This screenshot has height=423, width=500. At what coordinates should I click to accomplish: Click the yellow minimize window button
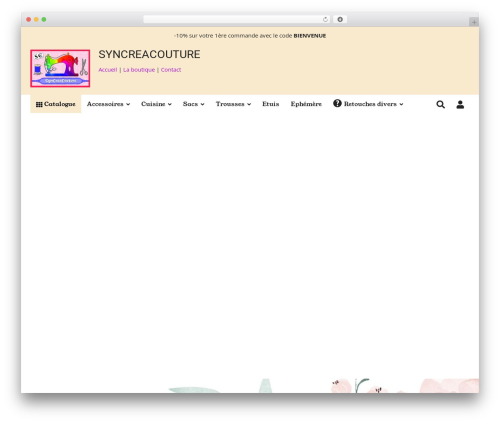pos(36,19)
